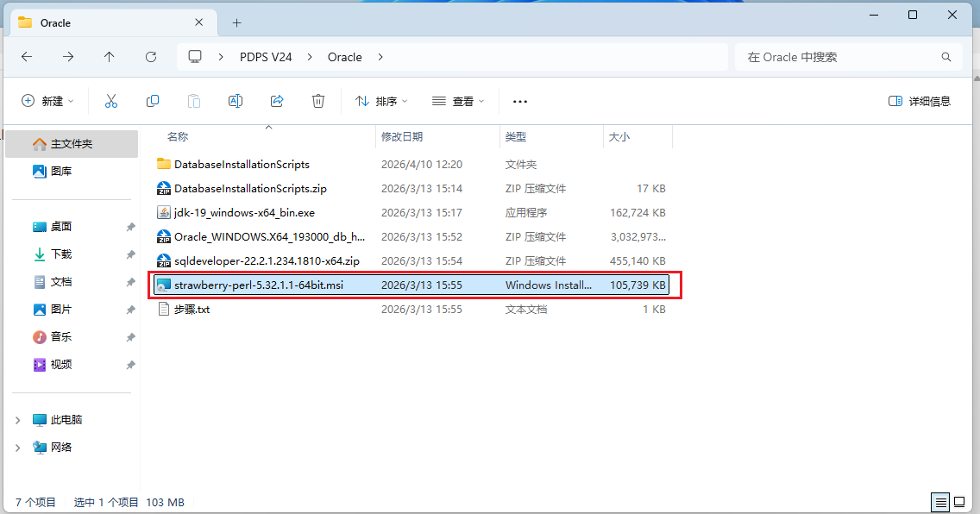Viewport: 980px width, 514px height.
Task: Select PDPS V24 in the breadcrumb path
Action: 266,57
